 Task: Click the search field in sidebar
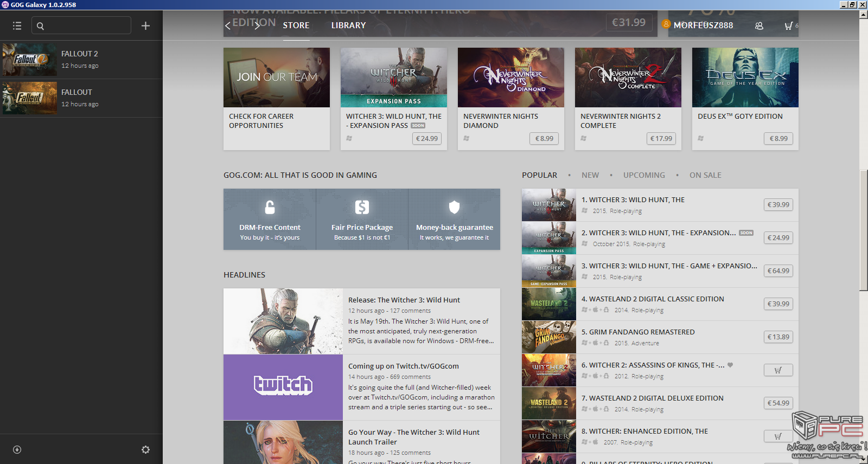click(81, 25)
